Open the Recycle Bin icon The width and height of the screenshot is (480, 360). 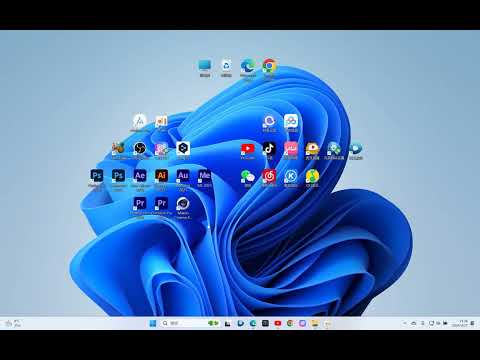[226, 68]
